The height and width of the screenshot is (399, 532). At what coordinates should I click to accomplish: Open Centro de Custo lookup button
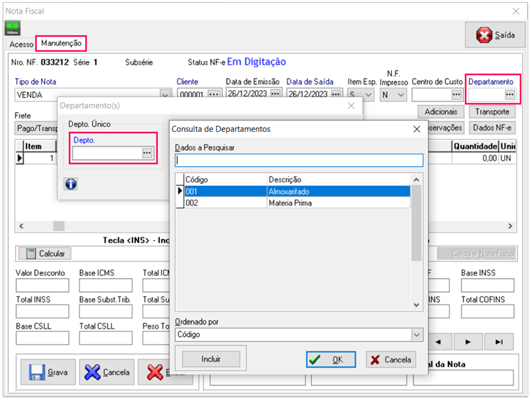point(456,94)
